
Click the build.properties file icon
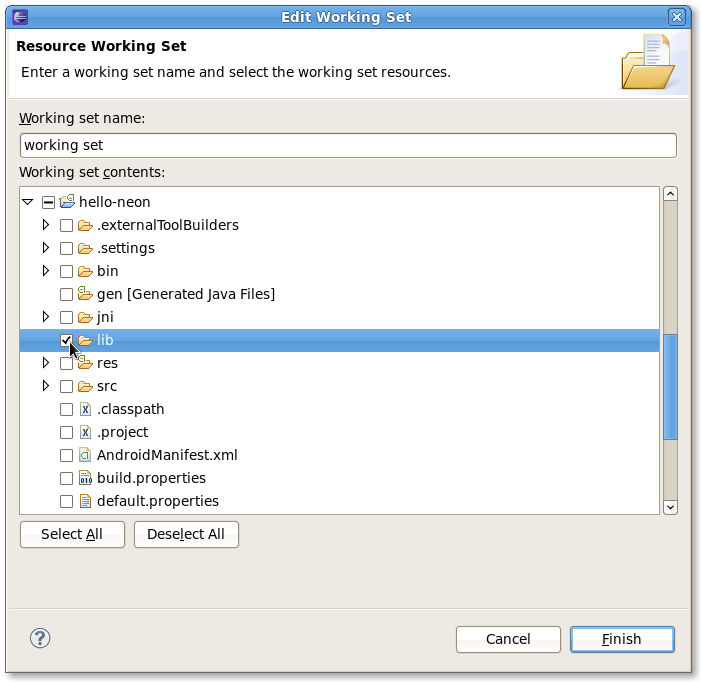coord(85,478)
